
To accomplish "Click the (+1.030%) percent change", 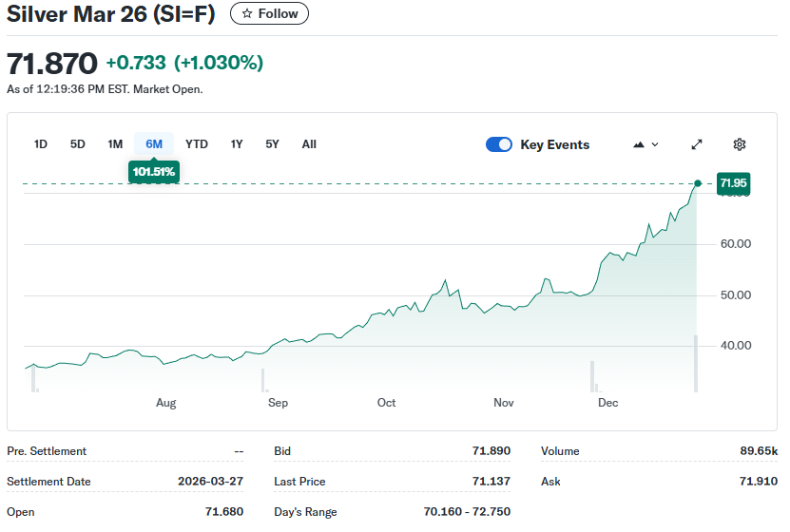I will 219,63.
